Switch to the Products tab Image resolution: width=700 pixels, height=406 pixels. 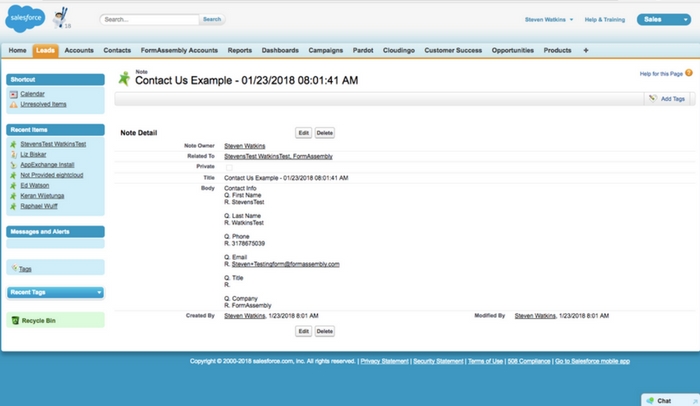[x=557, y=50]
